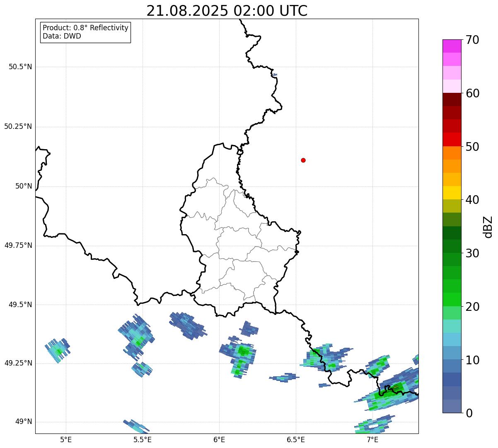Click the 6°E longitude tick label
This screenshot has height=448, width=498.
pos(219,439)
